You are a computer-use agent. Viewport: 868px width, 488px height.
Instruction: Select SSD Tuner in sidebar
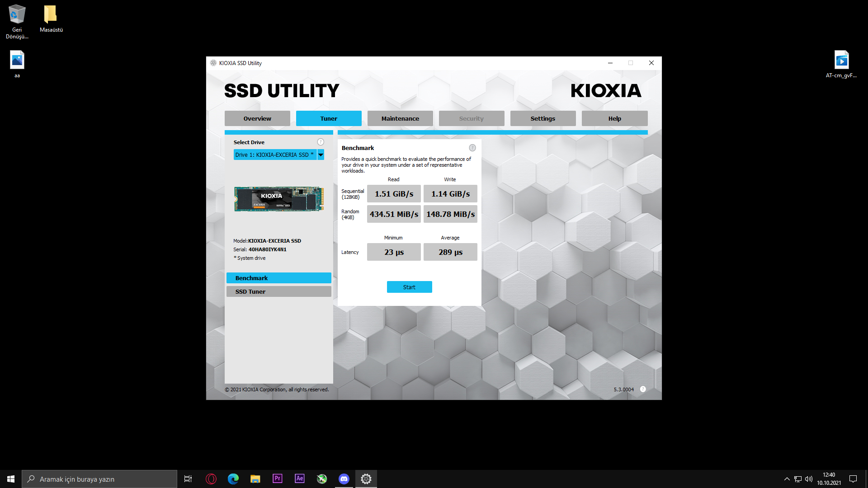pos(278,291)
